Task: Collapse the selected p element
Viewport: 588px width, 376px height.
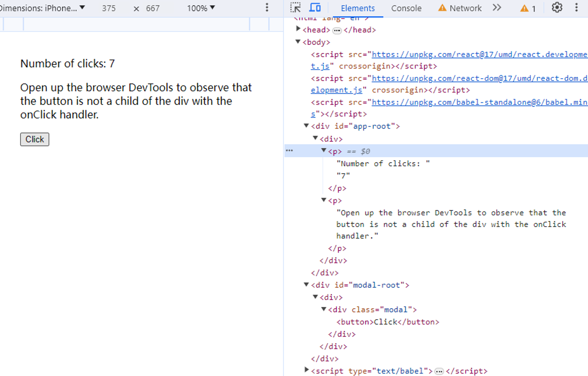Action: (324, 150)
